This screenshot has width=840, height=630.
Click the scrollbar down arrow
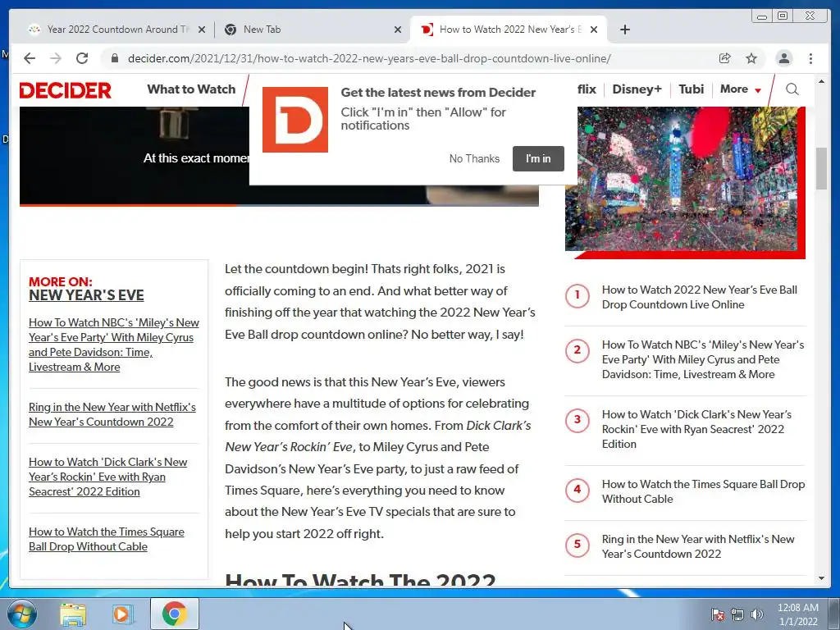[x=821, y=578]
